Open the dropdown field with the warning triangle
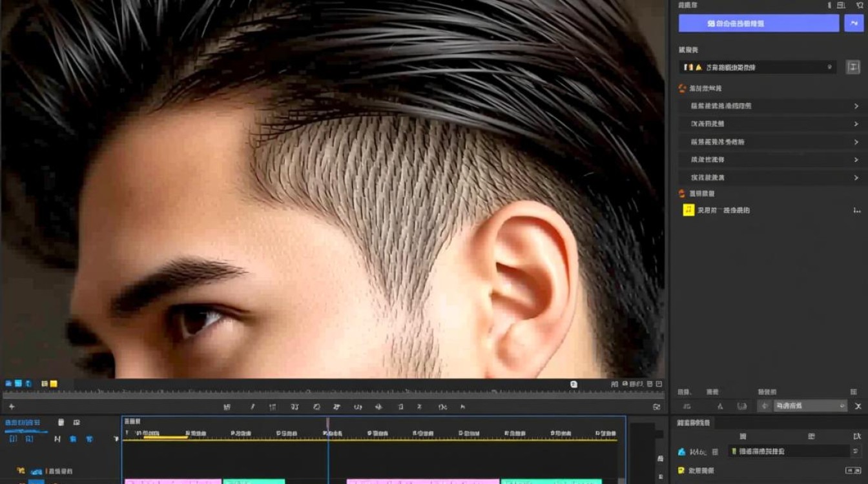The image size is (868, 484). pyautogui.click(x=758, y=67)
